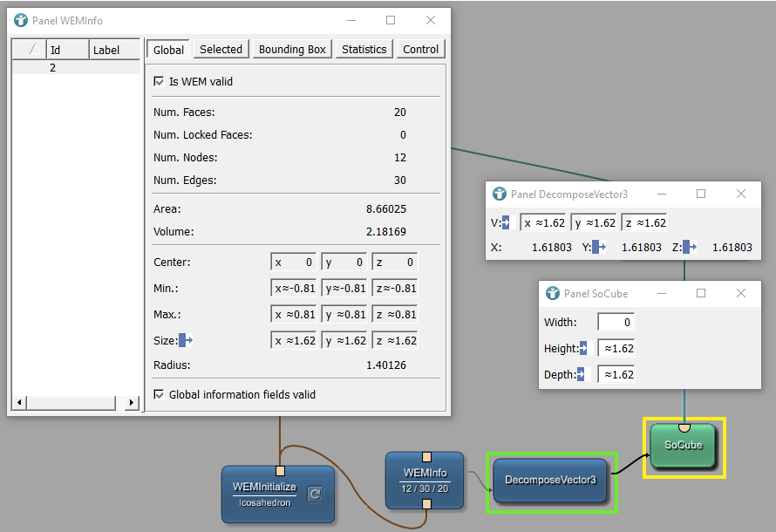Toggle the Is WEM valid checkbox

point(159,81)
